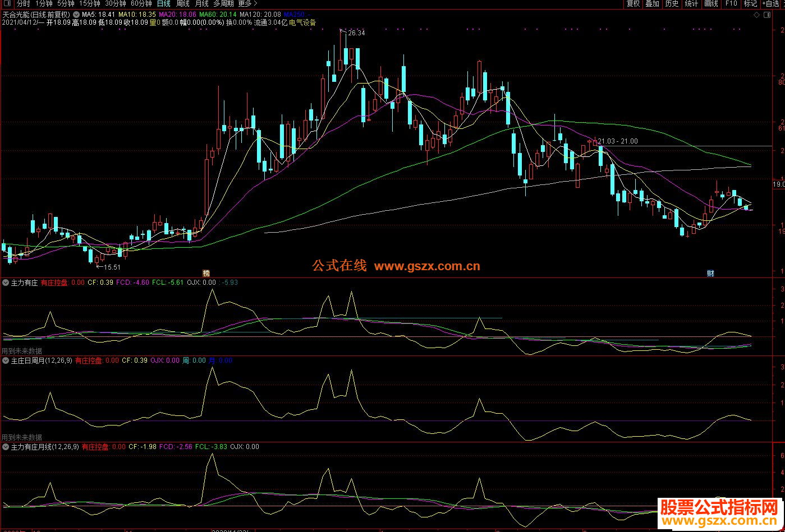Click the 主庄日周月(12,26,9) indicator name
The height and width of the screenshot is (532, 785).
[x=42, y=360]
